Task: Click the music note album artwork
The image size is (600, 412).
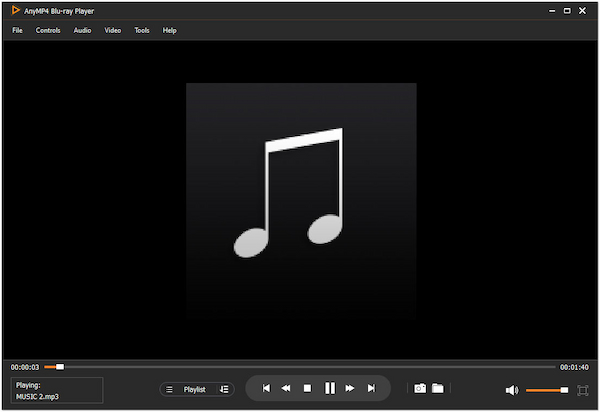Action: 301,201
